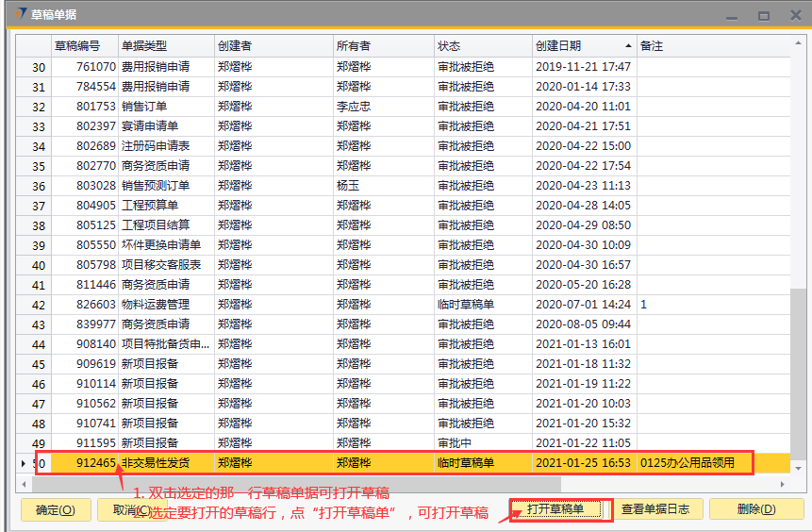
Task: Sort by the 单据类型 column header
Action: coord(165,46)
